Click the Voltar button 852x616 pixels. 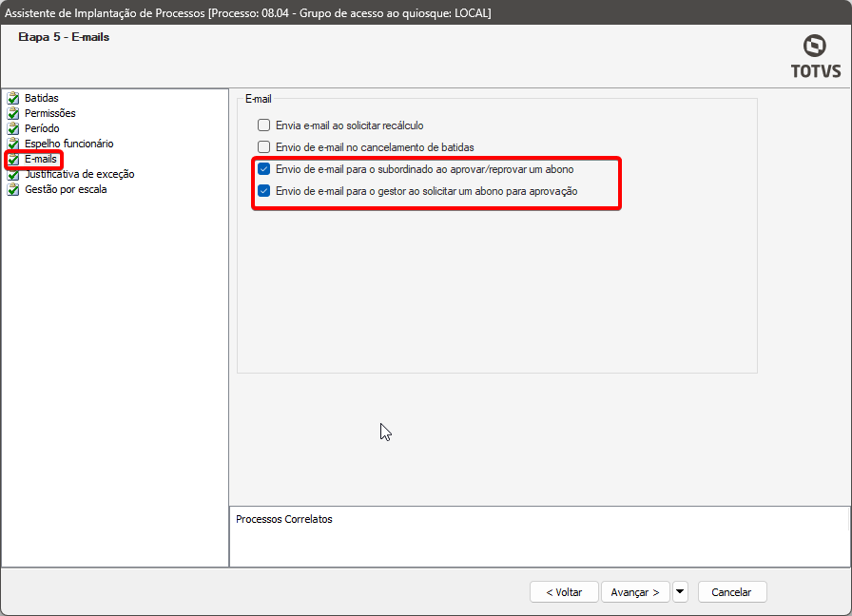[564, 591]
